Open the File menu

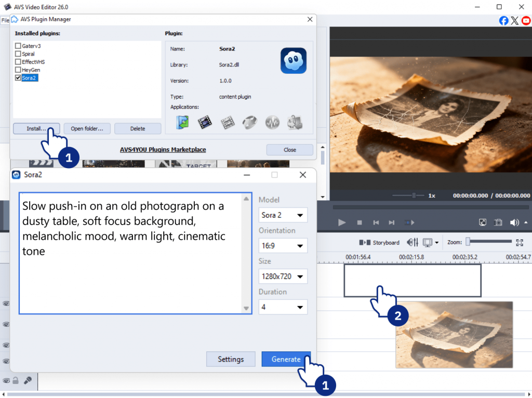point(5,20)
